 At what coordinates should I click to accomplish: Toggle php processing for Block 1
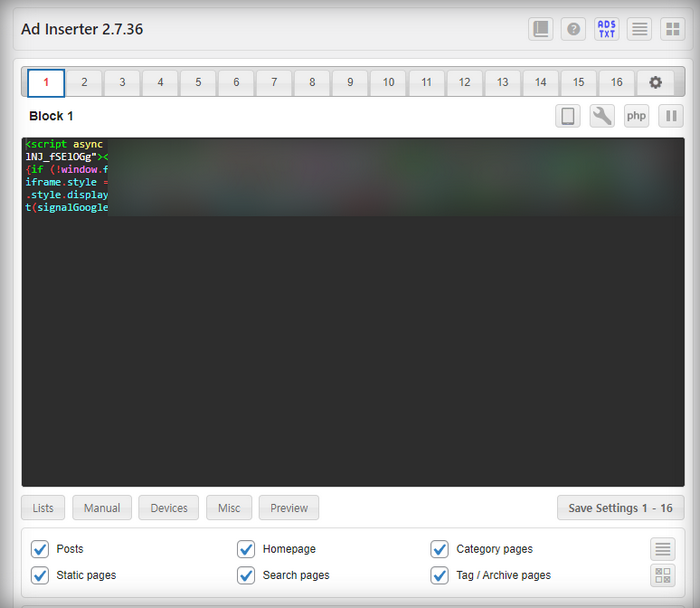click(636, 117)
